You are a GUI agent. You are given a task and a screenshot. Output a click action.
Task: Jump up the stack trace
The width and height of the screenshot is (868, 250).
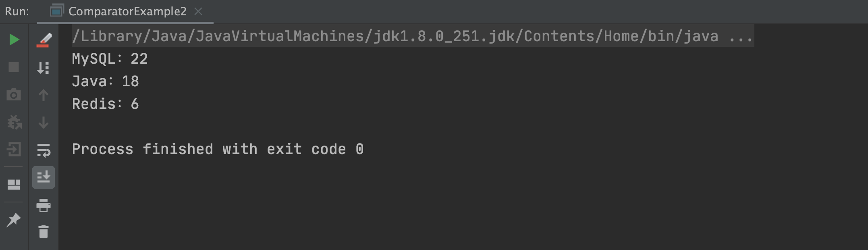point(43,95)
